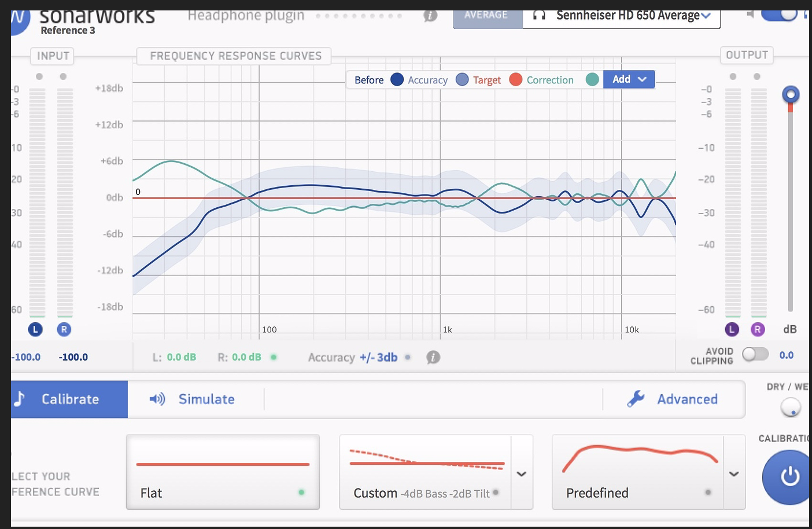Click the L: 0.0 dB readout
812x529 pixels.
tap(174, 357)
